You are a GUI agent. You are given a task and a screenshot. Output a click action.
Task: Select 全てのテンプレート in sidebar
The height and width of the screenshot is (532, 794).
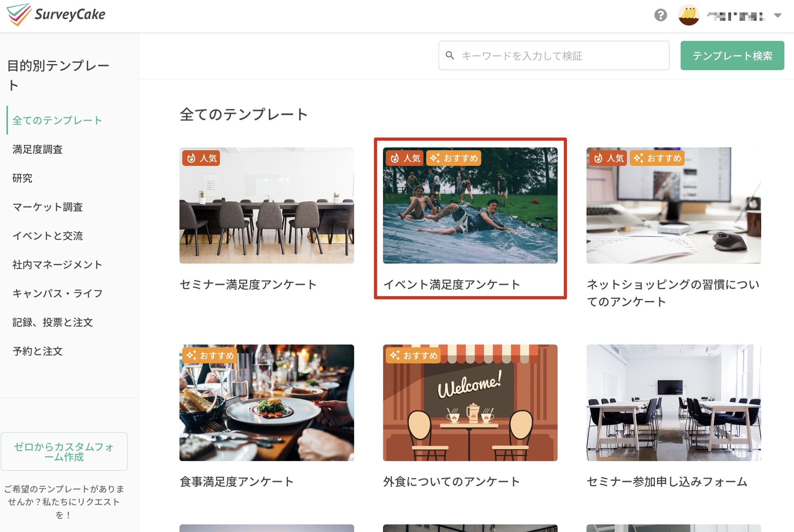point(57,120)
